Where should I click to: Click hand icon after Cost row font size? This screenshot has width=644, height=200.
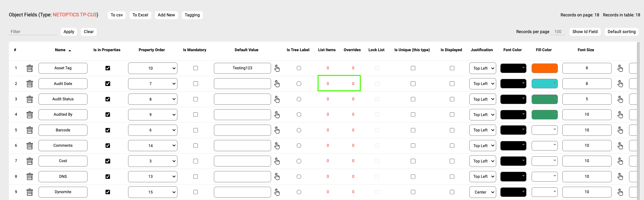[620, 161]
